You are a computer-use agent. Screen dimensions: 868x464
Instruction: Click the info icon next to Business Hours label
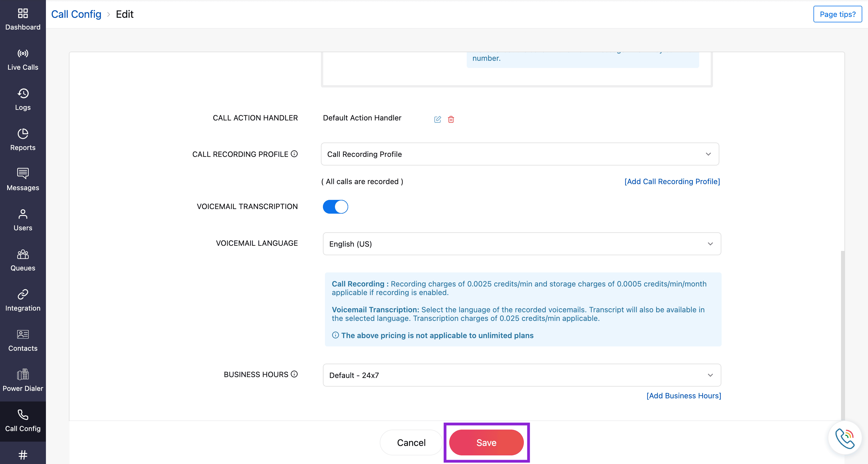(x=294, y=374)
